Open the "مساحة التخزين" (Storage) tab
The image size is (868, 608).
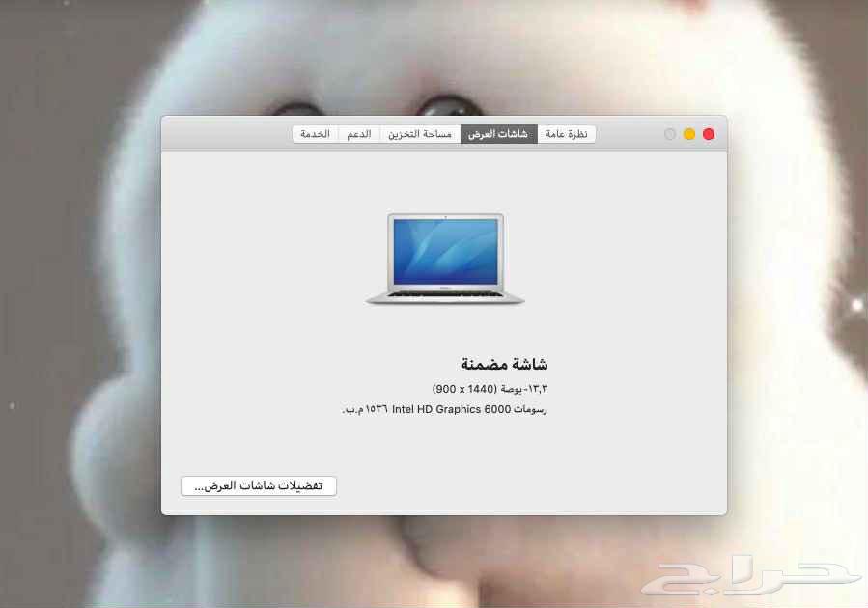419,133
